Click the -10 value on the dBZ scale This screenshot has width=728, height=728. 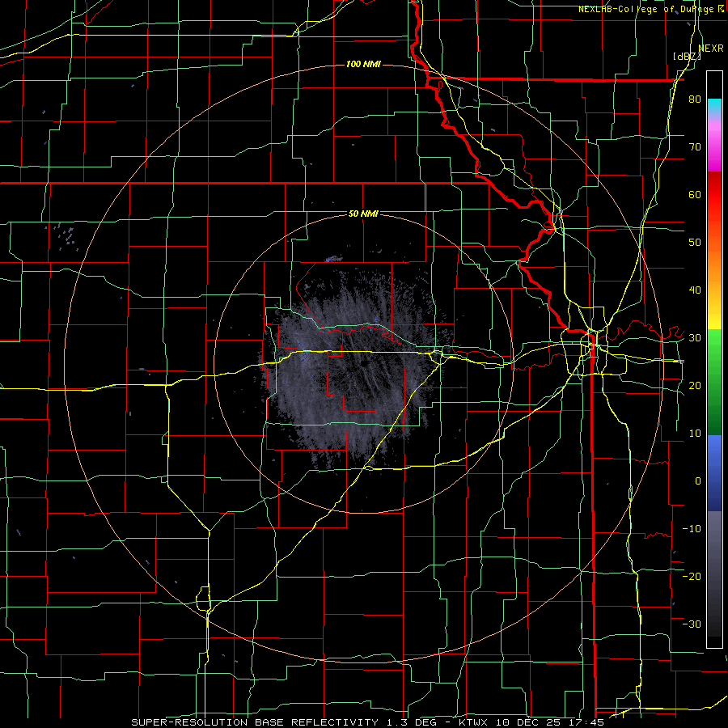coord(692,529)
